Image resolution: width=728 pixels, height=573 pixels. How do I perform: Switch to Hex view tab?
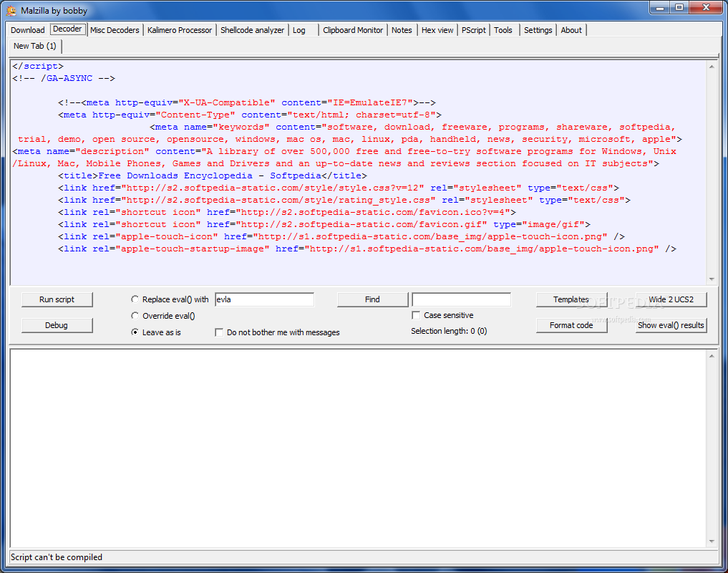pyautogui.click(x=437, y=30)
